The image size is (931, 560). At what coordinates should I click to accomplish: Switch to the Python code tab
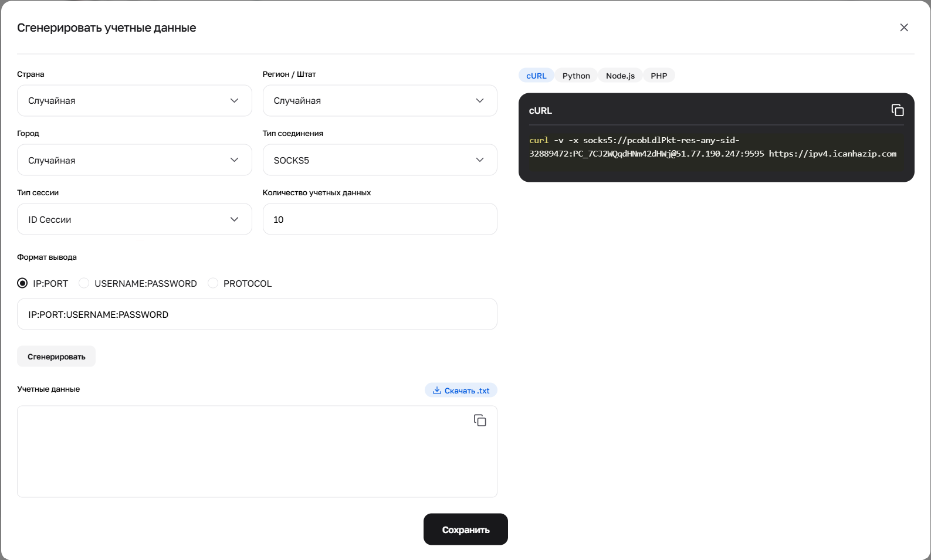pos(575,76)
